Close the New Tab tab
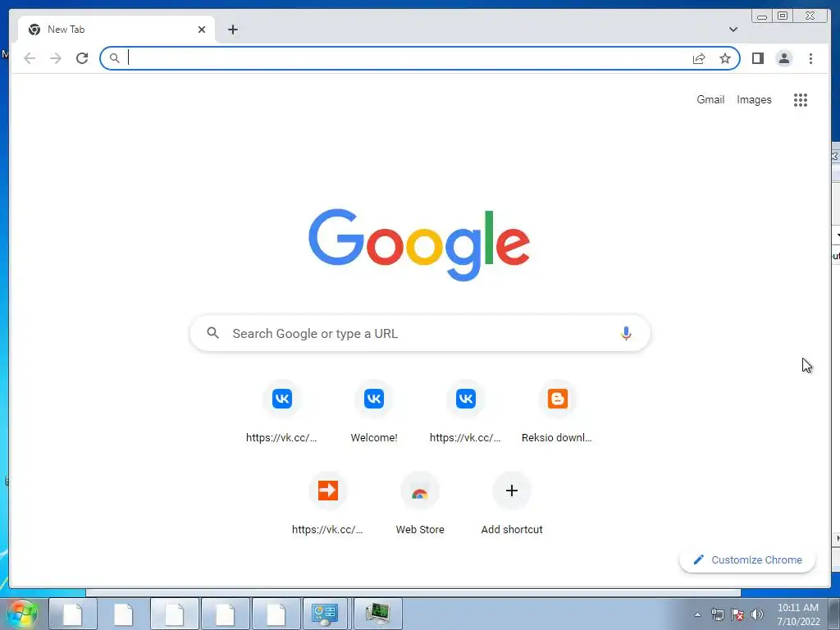The width and height of the screenshot is (840, 630). [202, 30]
